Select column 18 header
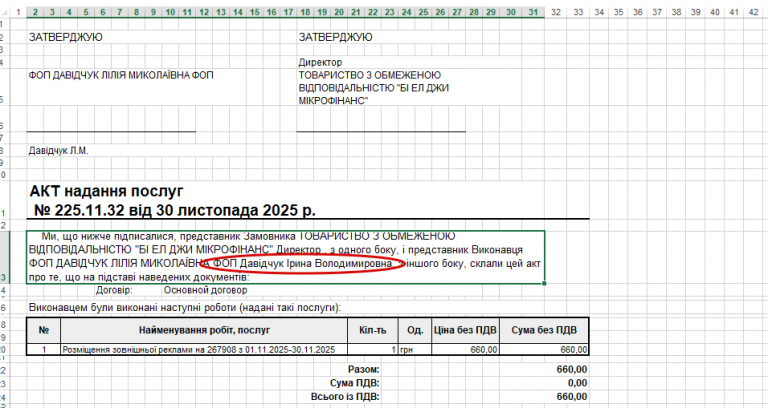 coord(305,12)
